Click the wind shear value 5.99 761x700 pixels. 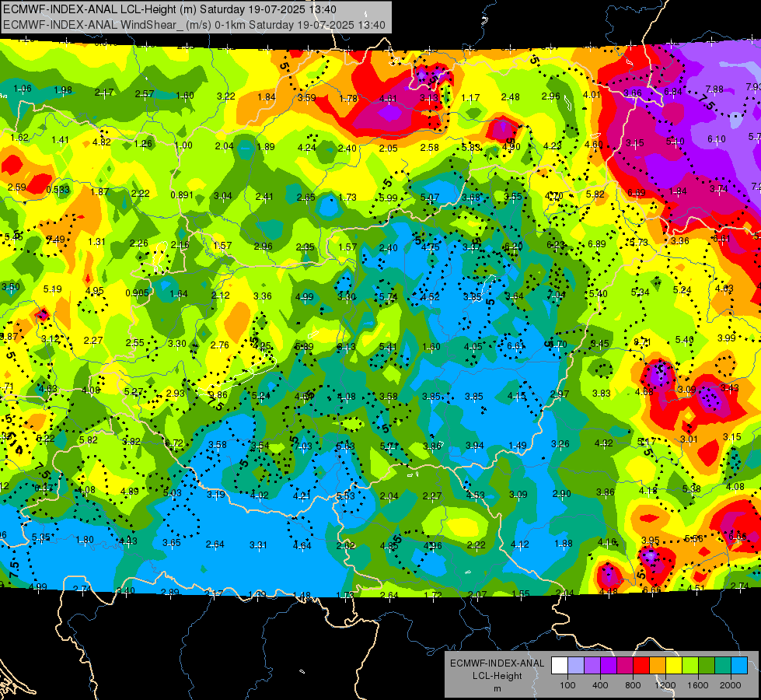[388, 198]
